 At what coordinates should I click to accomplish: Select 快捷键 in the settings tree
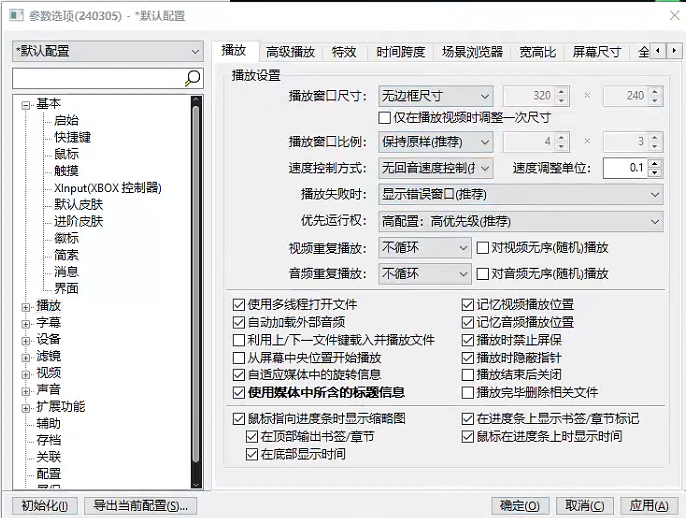[73, 138]
